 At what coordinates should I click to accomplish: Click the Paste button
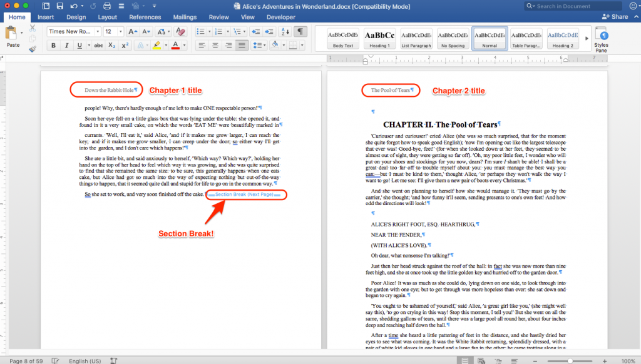(x=13, y=37)
